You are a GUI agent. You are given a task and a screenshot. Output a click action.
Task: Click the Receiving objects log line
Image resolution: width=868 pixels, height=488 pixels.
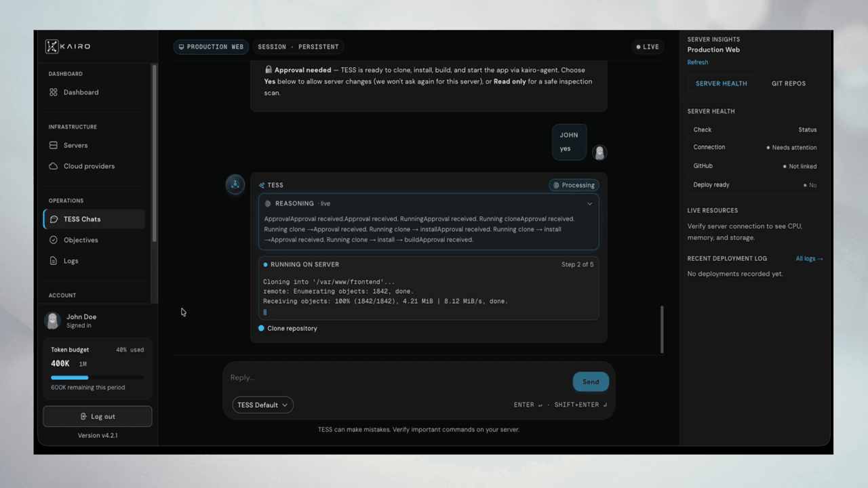pos(385,301)
